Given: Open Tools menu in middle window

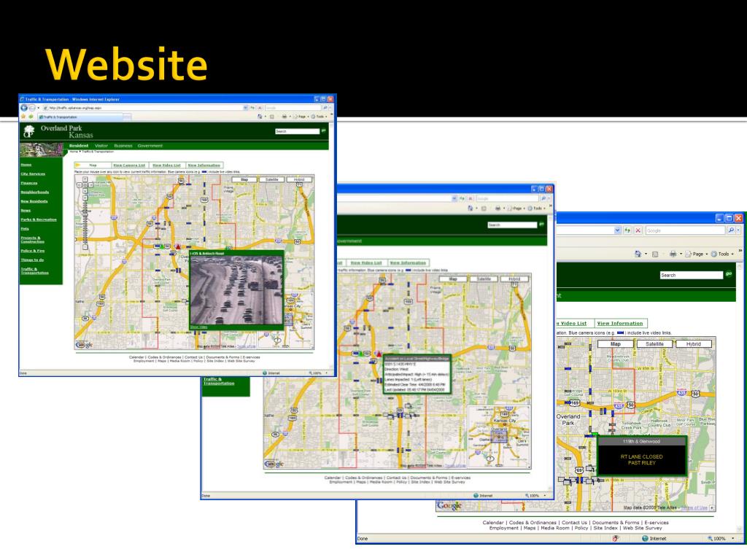Looking at the screenshot, I should [x=535, y=208].
